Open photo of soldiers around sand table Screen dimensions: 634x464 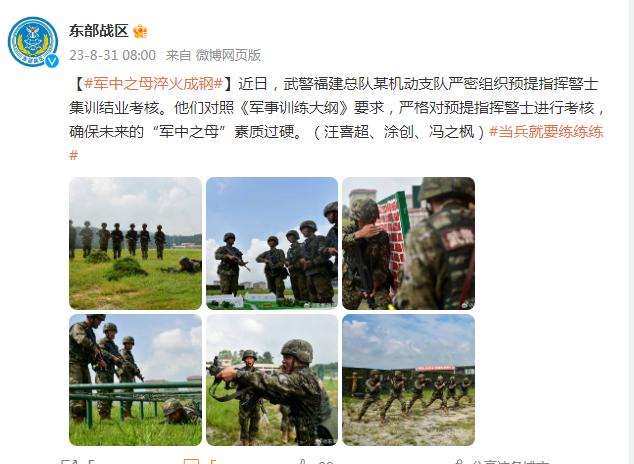pyautogui.click(x=272, y=243)
